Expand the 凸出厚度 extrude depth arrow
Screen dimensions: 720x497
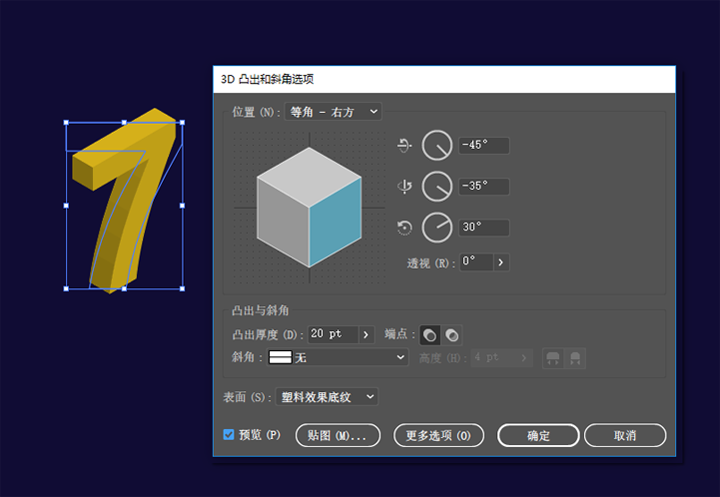pyautogui.click(x=366, y=334)
